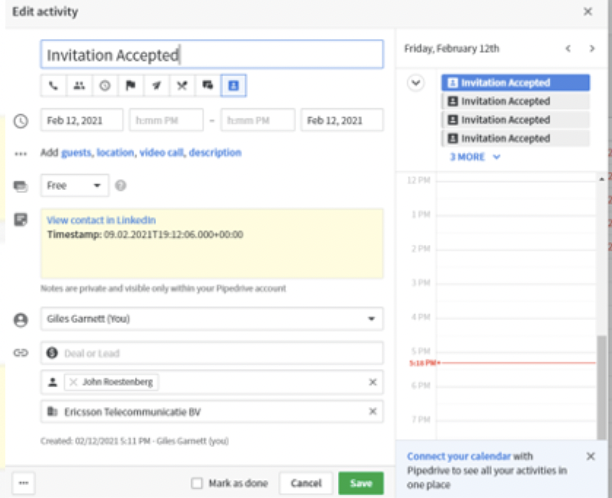Screen dimensions: 612x498
Task: Select the Call activity type icon
Action: (53, 85)
